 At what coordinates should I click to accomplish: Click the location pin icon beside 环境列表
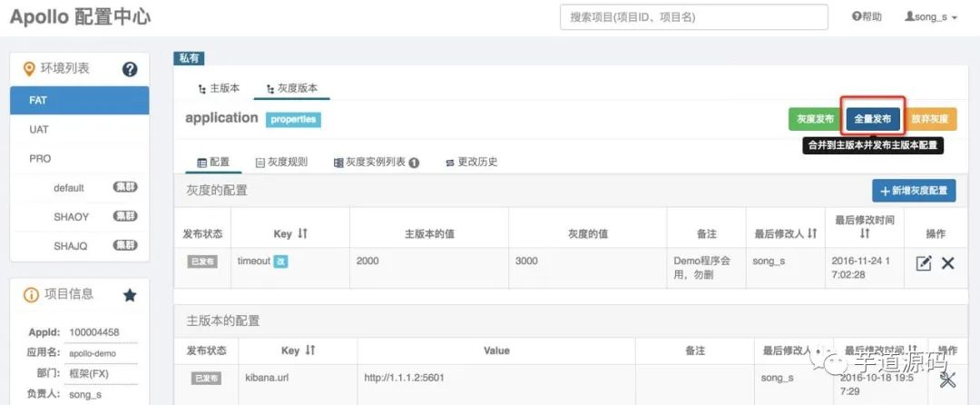(28, 69)
